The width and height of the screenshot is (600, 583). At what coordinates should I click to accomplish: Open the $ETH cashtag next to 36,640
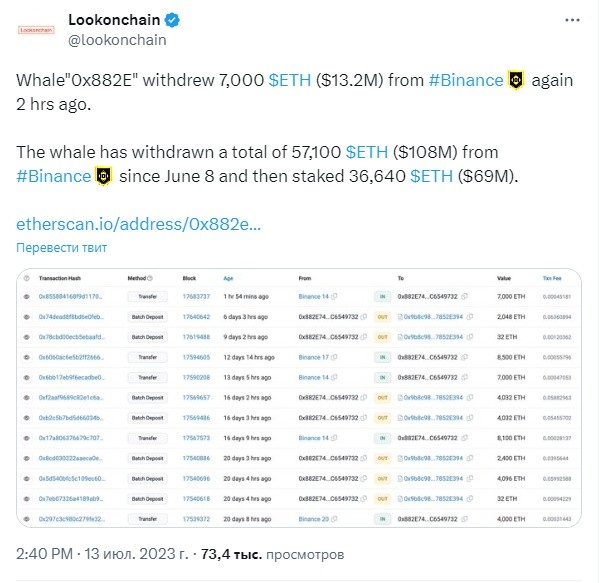click(x=431, y=176)
